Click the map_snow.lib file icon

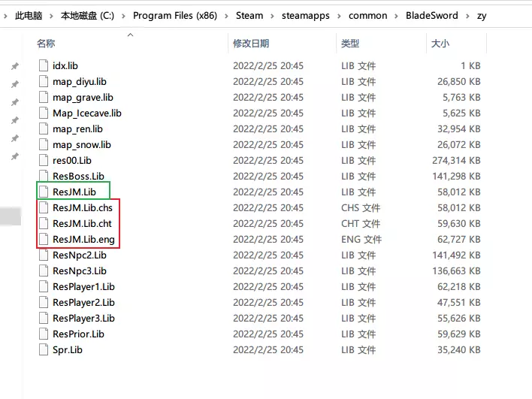point(44,144)
